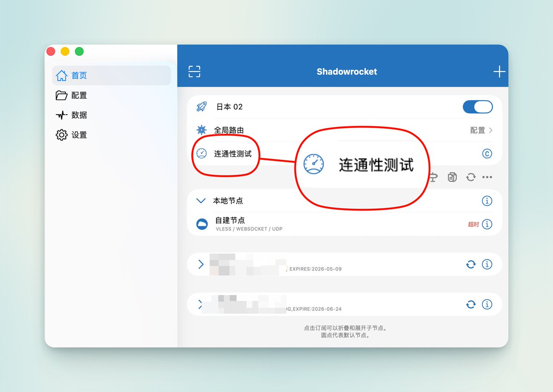Switch to the 配置 sidebar tab
The height and width of the screenshot is (392, 553).
(x=112, y=95)
